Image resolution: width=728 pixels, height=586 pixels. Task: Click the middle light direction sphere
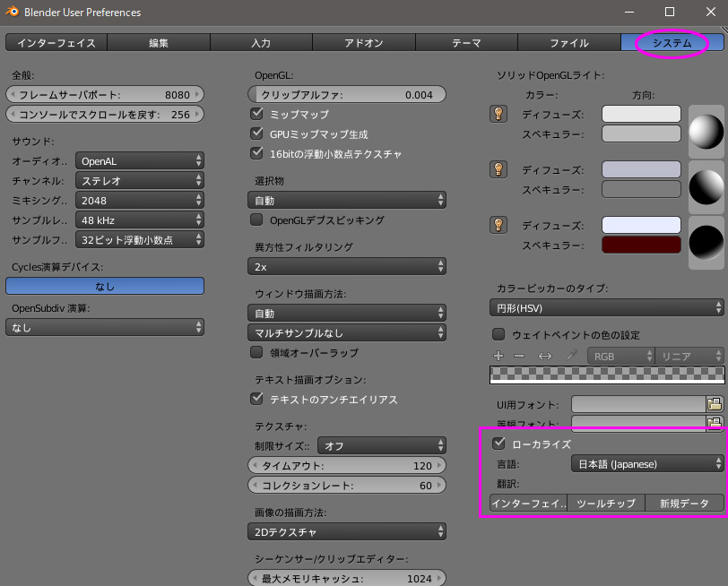click(706, 187)
